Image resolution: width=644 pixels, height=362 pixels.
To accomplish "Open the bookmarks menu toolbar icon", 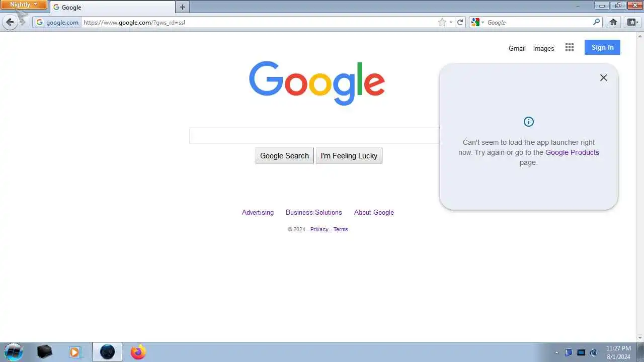I will coord(632,22).
